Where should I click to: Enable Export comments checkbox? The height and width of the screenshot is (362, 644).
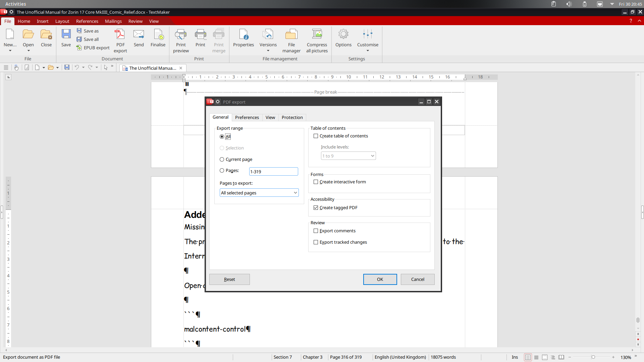(x=316, y=231)
